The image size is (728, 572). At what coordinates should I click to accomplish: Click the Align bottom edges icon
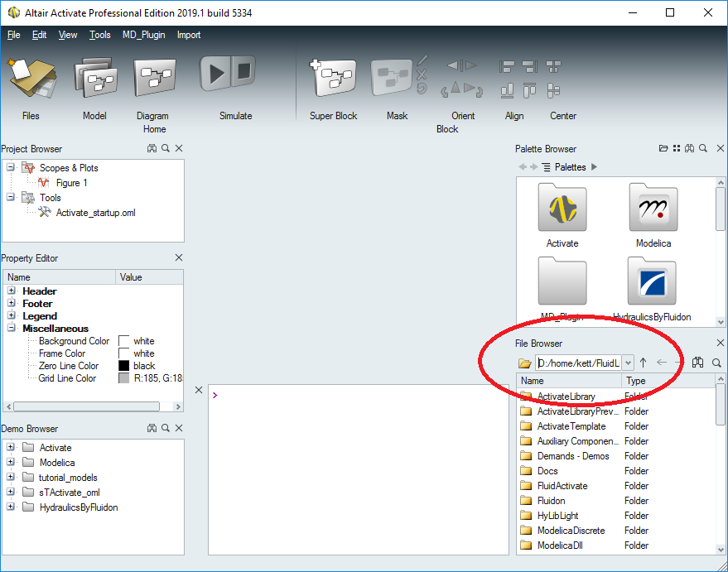pos(507,90)
